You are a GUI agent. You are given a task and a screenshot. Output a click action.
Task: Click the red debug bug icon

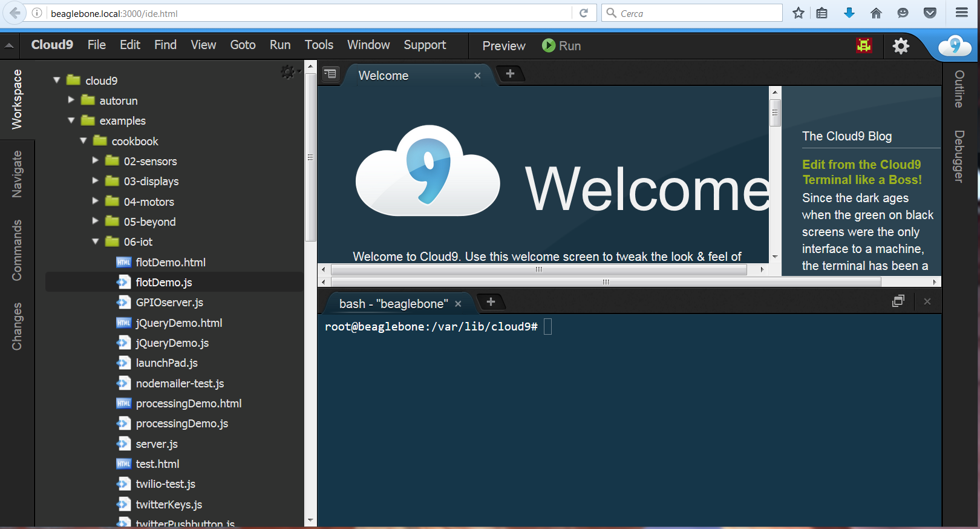pos(864,45)
